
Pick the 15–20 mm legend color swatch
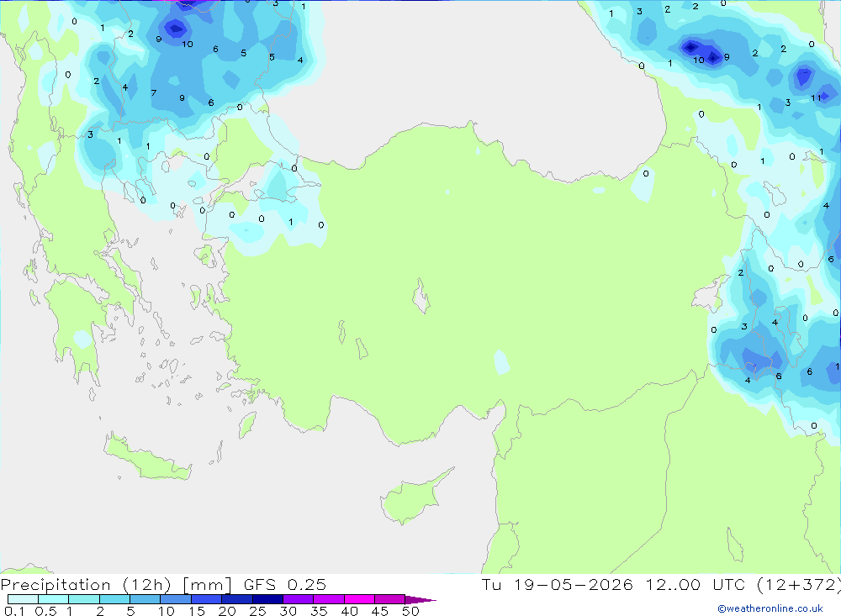tap(207, 599)
